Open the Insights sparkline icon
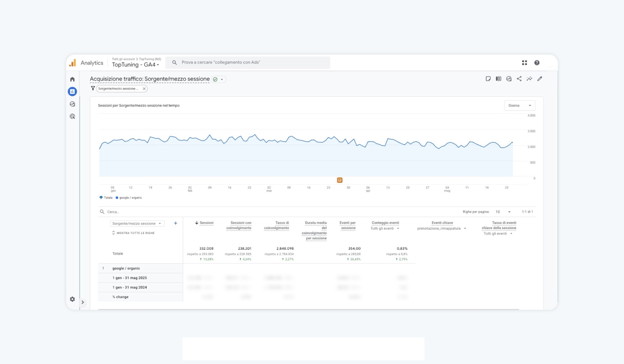The image size is (624, 364). [x=529, y=79]
